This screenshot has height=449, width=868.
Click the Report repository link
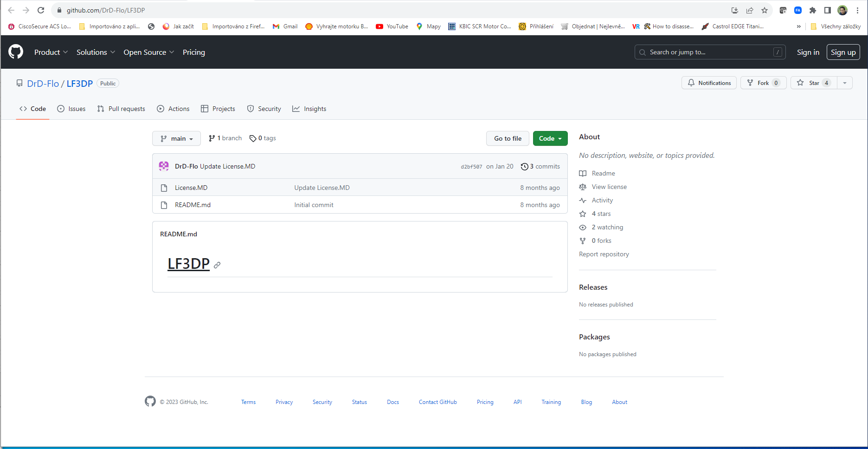click(604, 254)
